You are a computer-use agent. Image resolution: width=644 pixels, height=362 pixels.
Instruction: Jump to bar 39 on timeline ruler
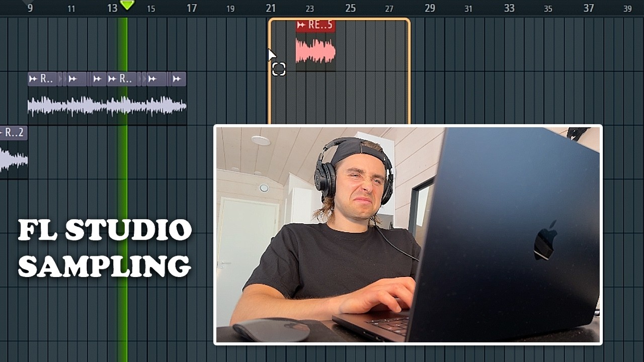pyautogui.click(x=627, y=9)
